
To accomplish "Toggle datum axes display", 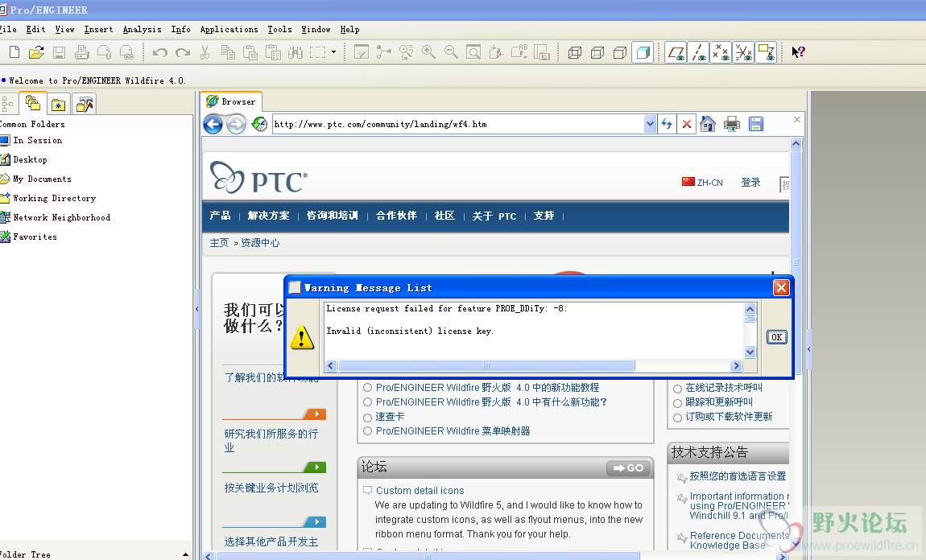I will 698,52.
